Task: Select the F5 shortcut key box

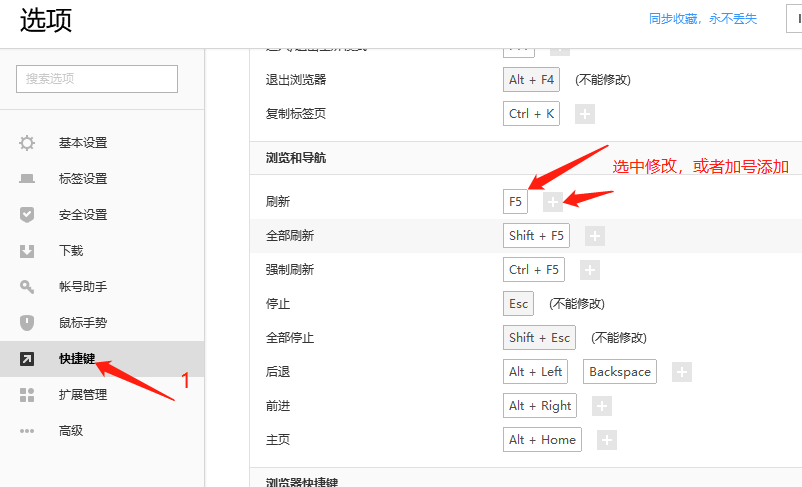Action: pyautogui.click(x=515, y=202)
